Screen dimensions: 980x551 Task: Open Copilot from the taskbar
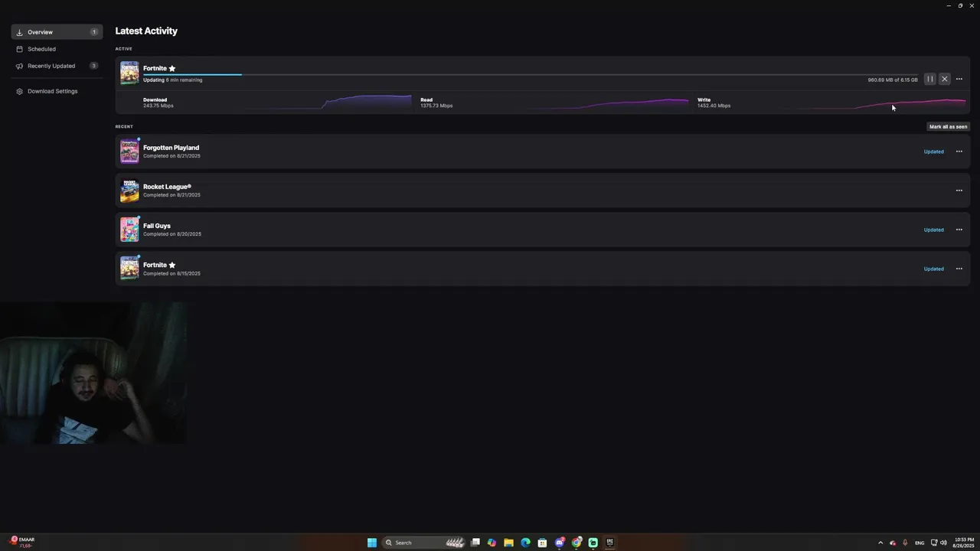tap(492, 543)
